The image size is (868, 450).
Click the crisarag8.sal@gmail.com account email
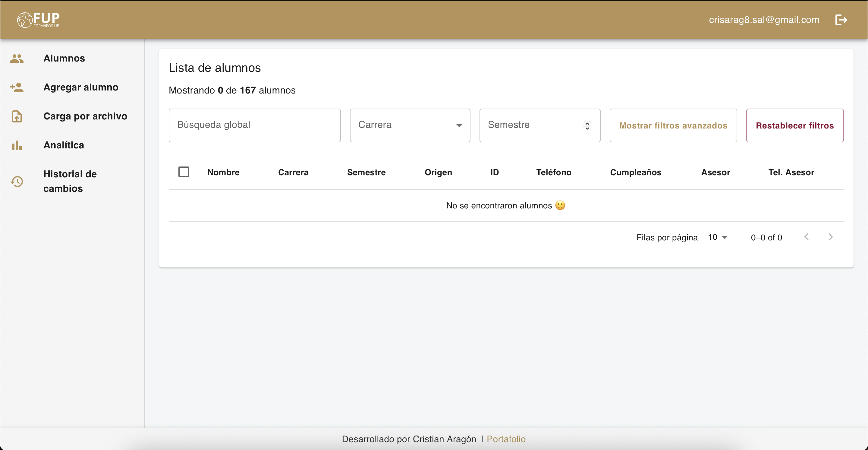[764, 20]
